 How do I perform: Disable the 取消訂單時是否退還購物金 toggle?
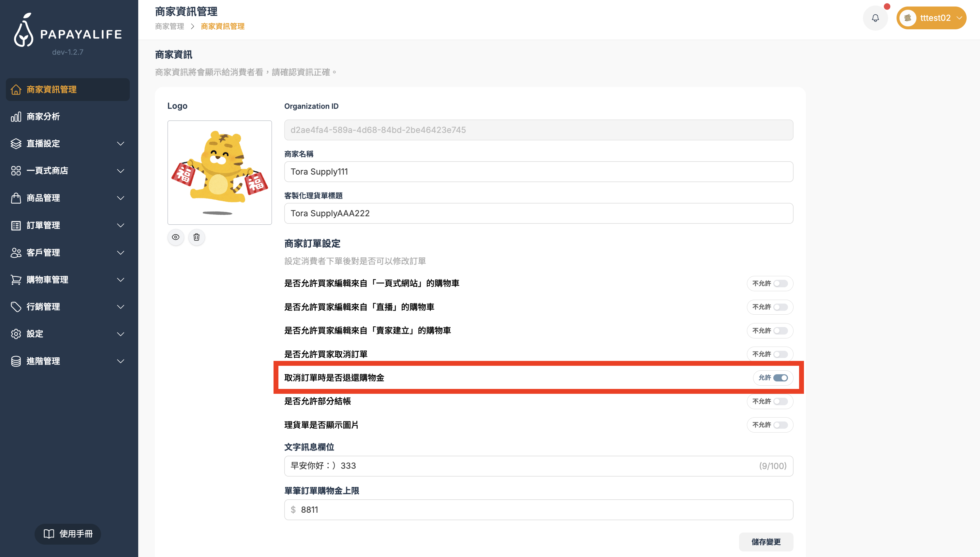(780, 378)
